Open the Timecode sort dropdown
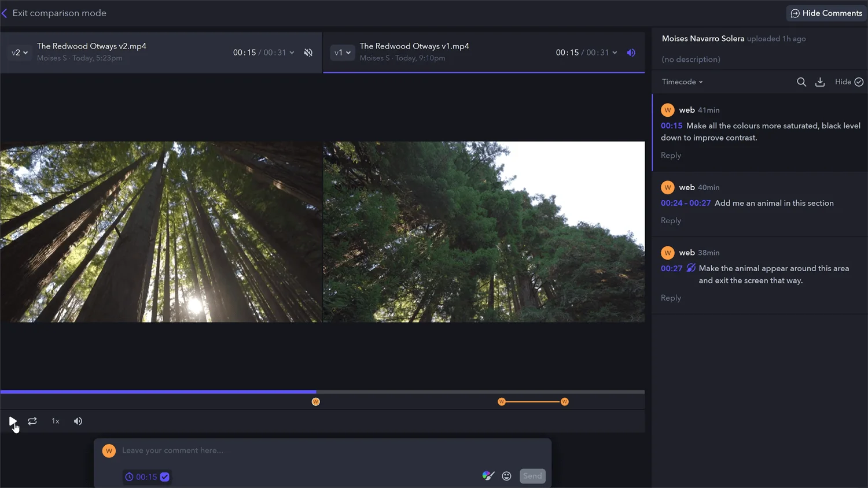Screen dimensions: 868x488 (682, 82)
